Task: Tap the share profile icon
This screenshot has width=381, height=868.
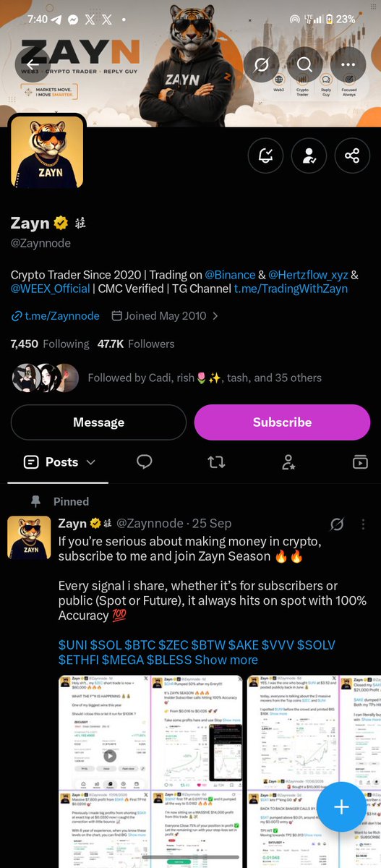Action: [x=352, y=156]
